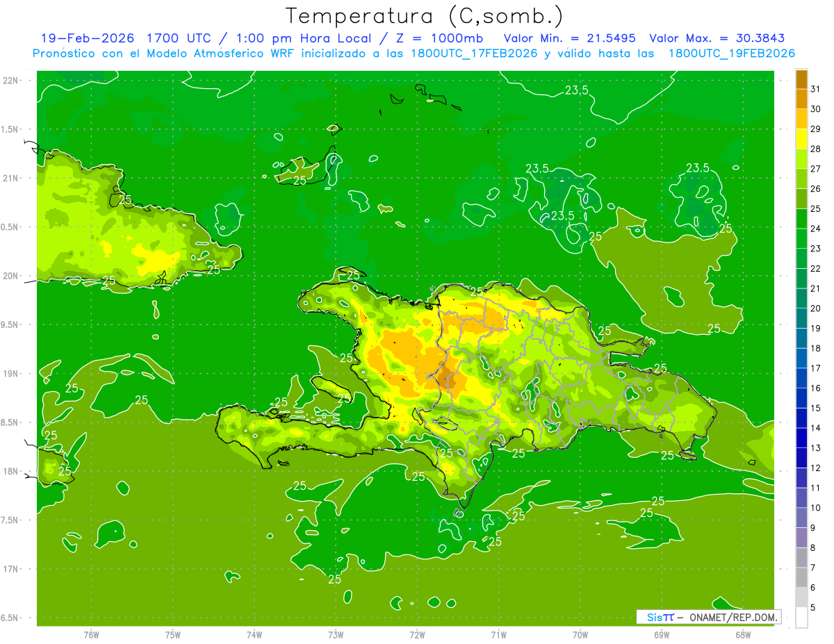Click the '69W' longitude axis label
The width and height of the screenshot is (834, 644).
coord(661,635)
